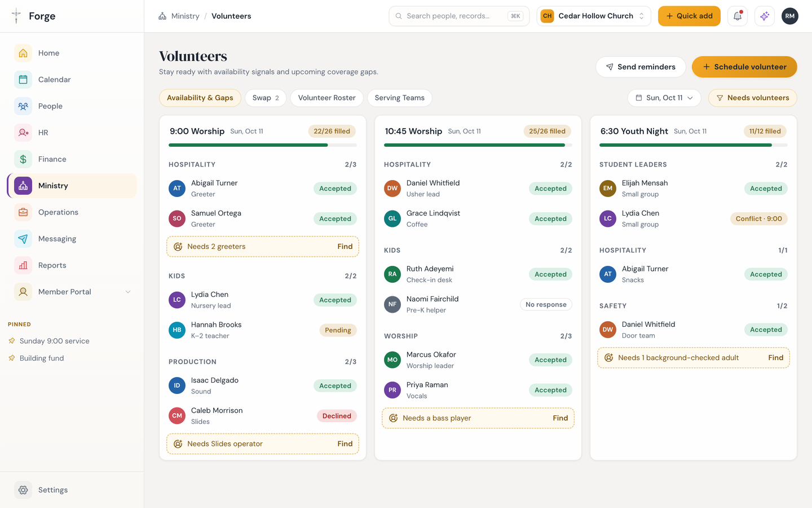The image size is (812, 508).
Task: Toggle the Needs volunteers filter
Action: pyautogui.click(x=752, y=98)
